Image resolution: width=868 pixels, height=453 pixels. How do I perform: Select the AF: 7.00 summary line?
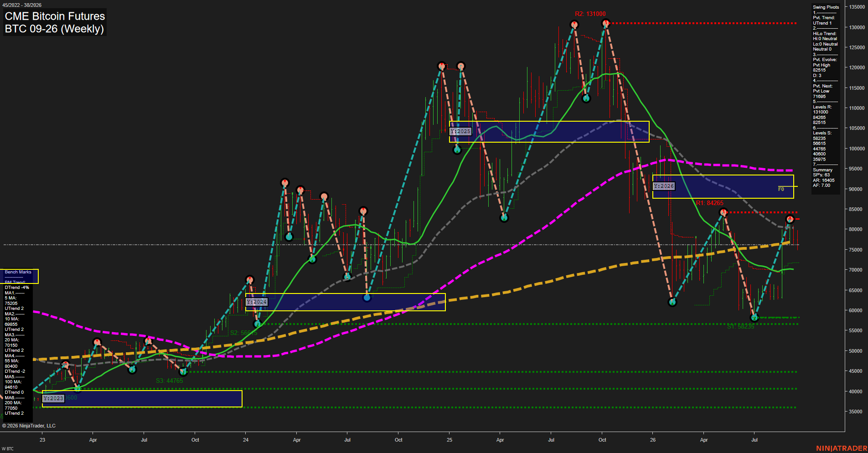point(821,185)
